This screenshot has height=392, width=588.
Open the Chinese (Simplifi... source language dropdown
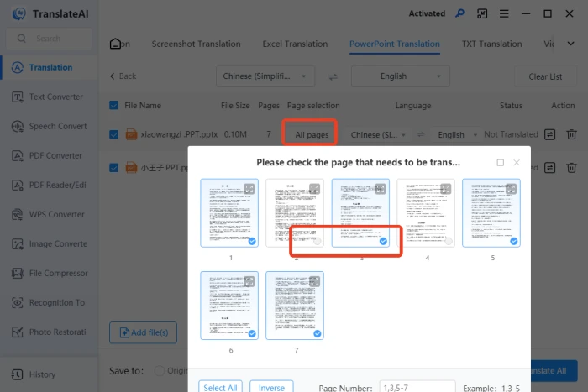[x=265, y=76]
